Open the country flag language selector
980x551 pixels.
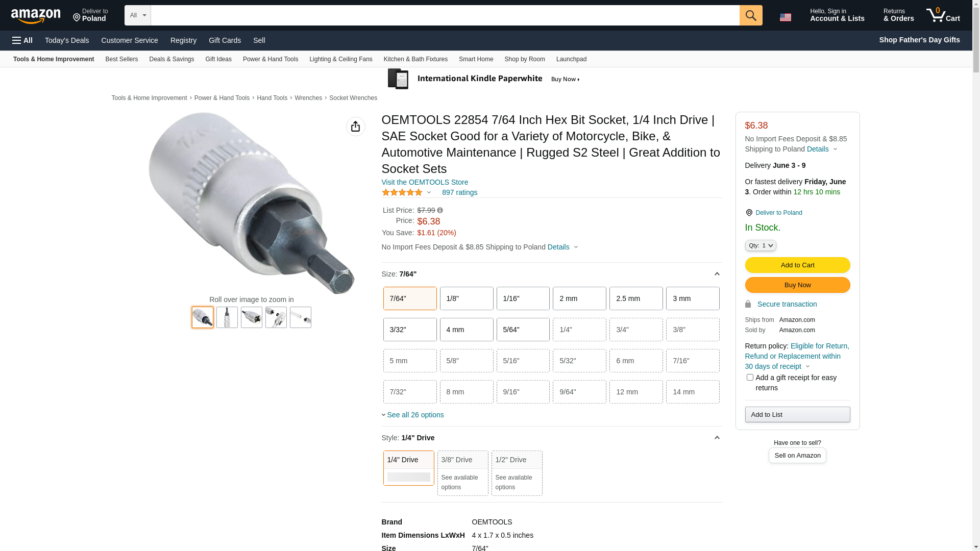[x=785, y=17]
